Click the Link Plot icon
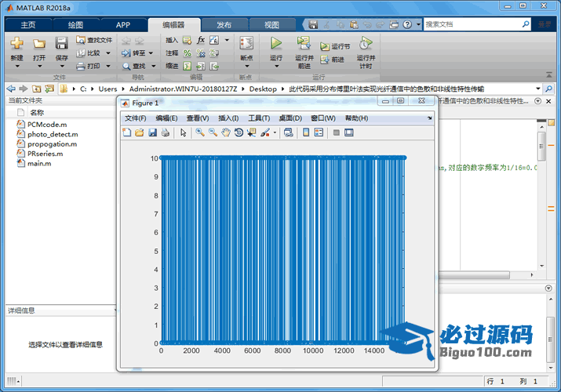The height and width of the screenshot is (392, 561). 289,132
